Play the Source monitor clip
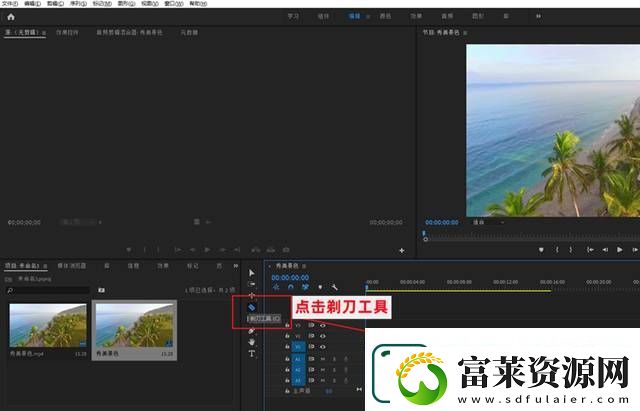 [x=207, y=249]
